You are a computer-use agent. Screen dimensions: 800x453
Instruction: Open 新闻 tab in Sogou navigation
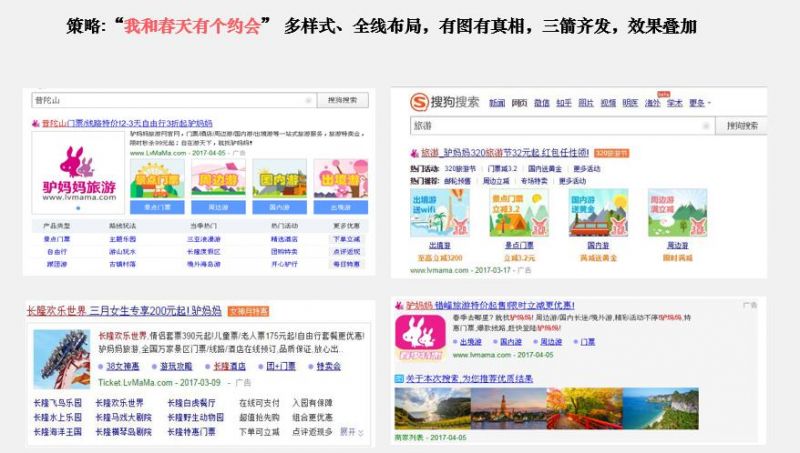point(497,103)
